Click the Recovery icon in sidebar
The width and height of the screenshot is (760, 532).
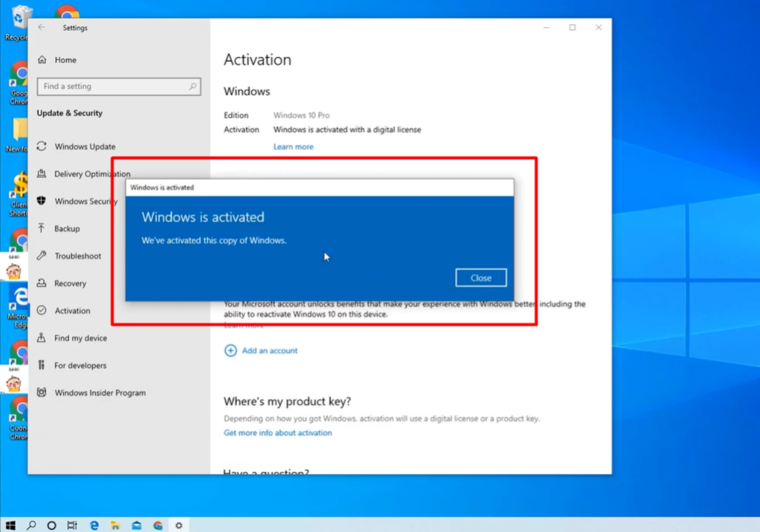click(42, 283)
